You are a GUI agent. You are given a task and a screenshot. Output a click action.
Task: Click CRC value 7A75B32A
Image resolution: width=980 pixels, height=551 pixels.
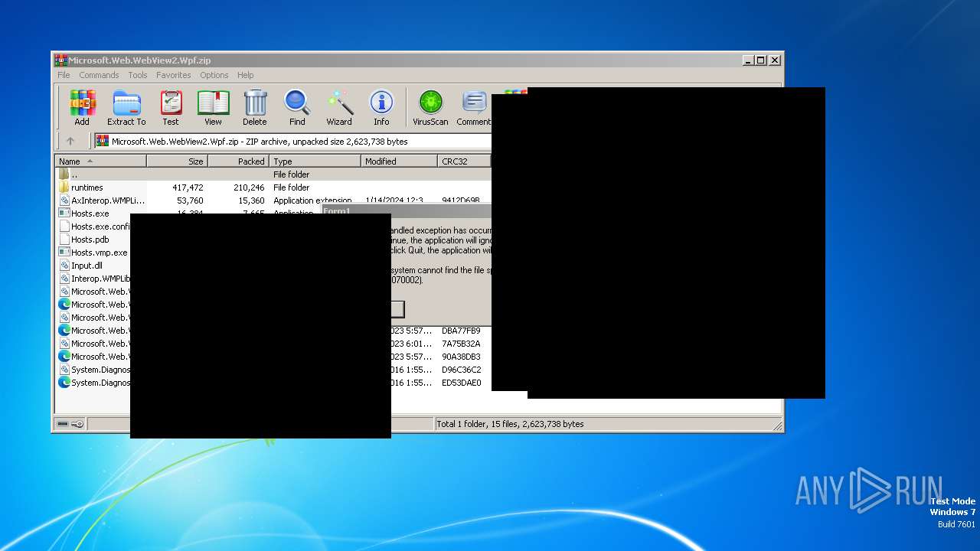(x=461, y=344)
